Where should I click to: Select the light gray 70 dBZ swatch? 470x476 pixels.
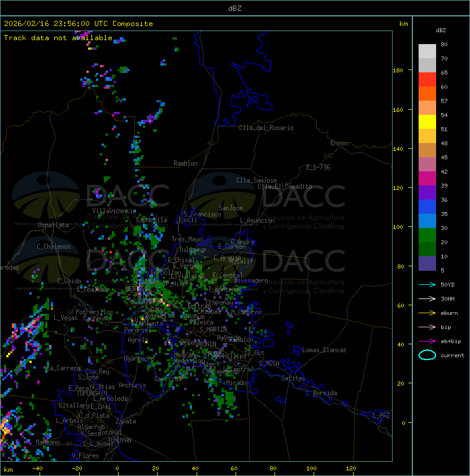coord(427,51)
